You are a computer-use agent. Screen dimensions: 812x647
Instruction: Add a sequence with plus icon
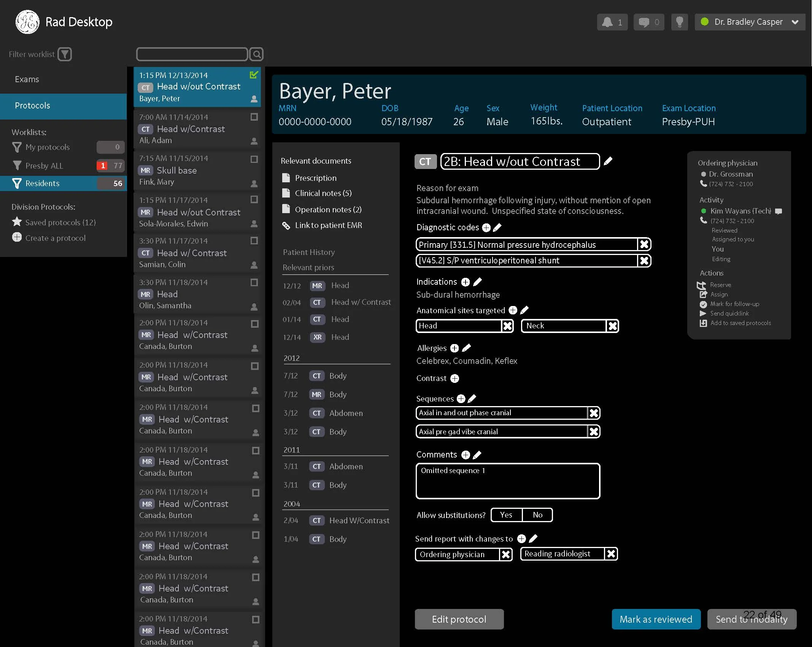pyautogui.click(x=461, y=398)
